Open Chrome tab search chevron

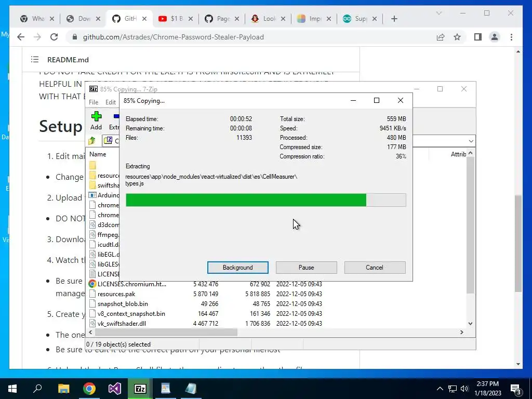[x=438, y=13]
